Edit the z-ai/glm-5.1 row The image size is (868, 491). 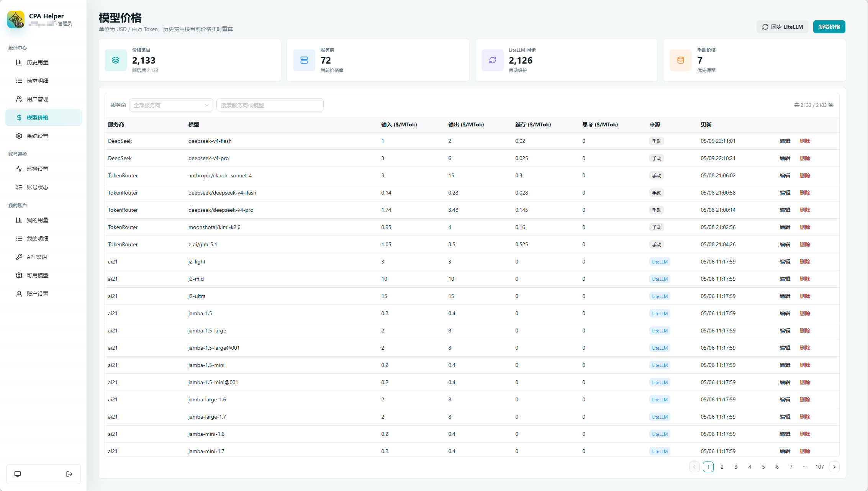785,244
